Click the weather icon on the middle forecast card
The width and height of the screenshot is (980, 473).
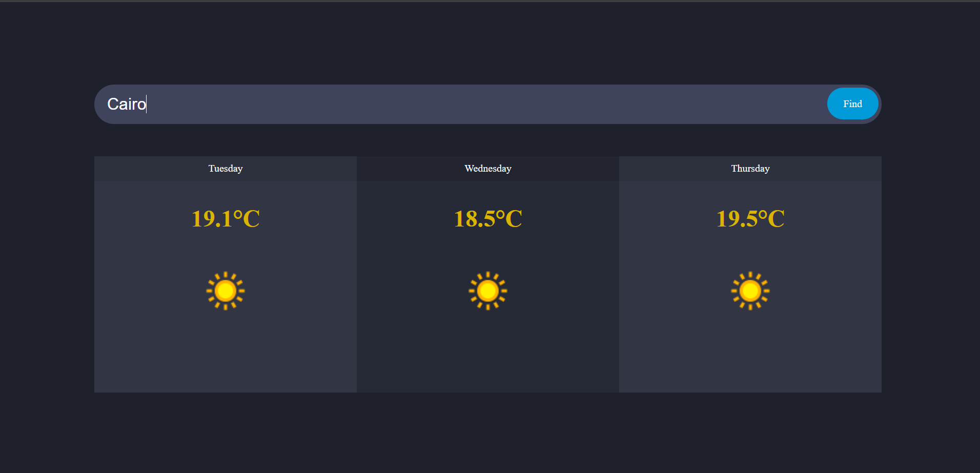click(x=487, y=291)
